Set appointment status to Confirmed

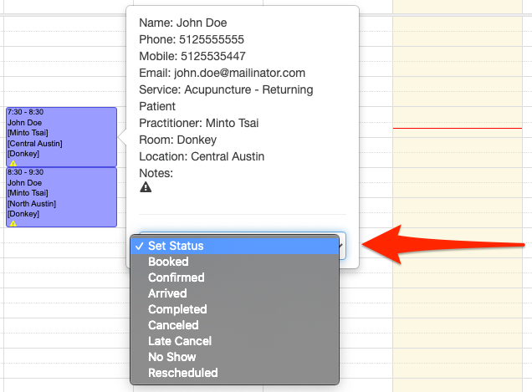[176, 277]
